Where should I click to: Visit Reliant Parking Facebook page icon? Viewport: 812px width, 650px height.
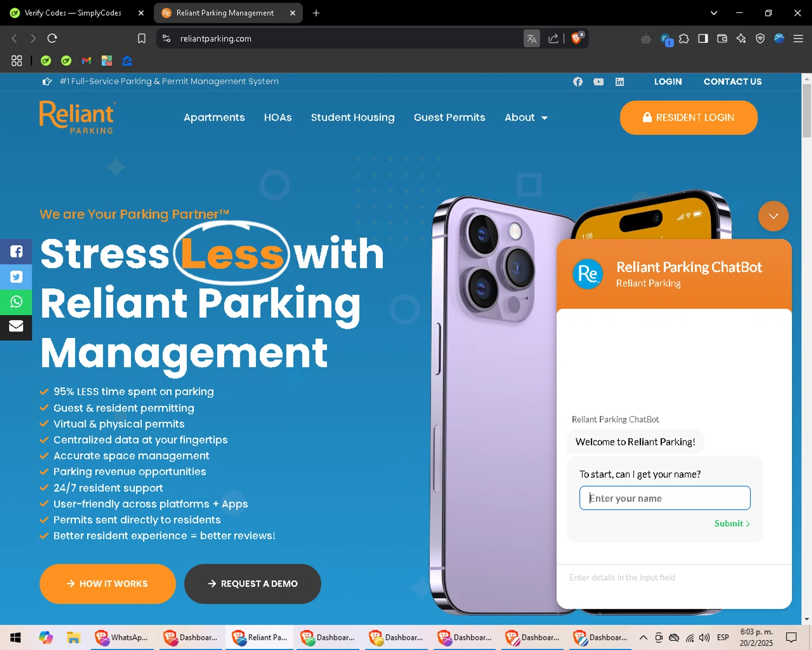[578, 82]
